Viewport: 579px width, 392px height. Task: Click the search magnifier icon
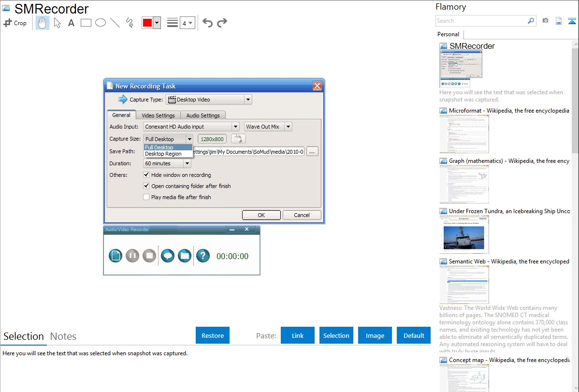[x=531, y=21]
